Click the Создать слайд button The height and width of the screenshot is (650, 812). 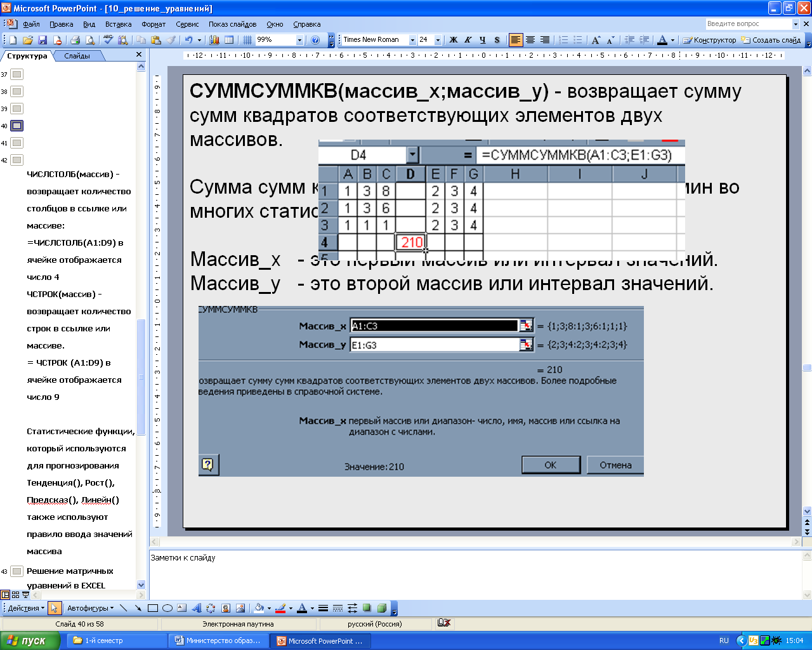771,40
